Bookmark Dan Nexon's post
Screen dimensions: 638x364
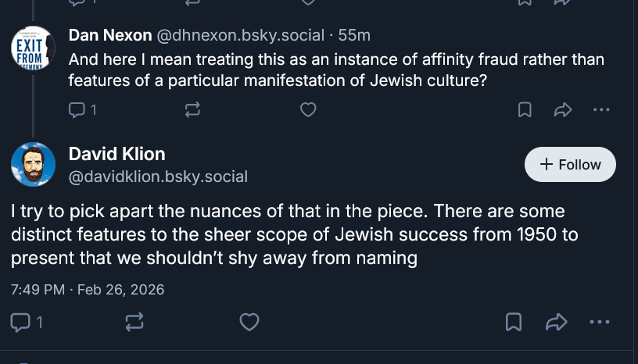coord(525,110)
